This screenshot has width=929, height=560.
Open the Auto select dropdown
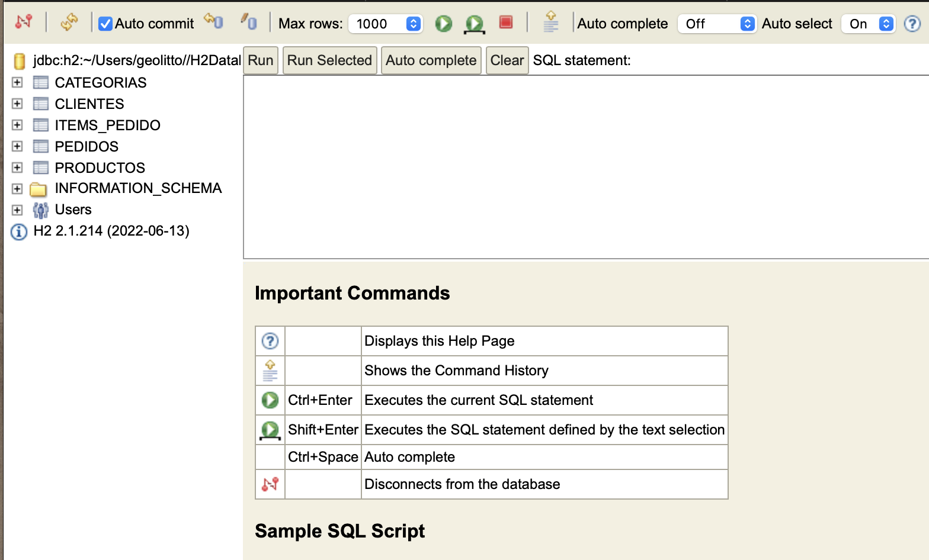[x=868, y=24]
